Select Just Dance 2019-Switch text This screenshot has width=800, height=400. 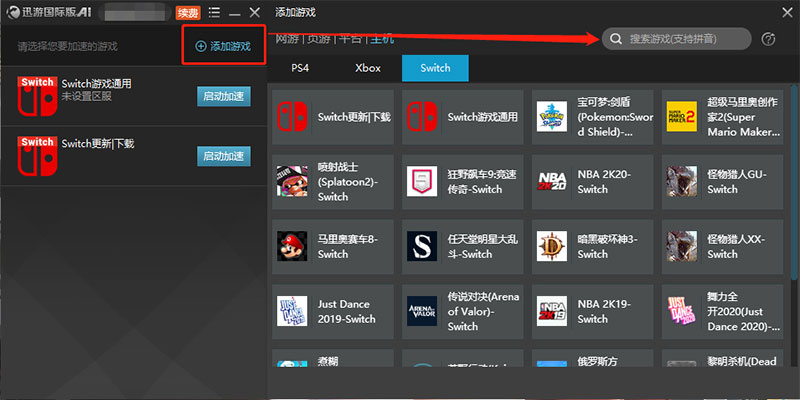(x=346, y=312)
